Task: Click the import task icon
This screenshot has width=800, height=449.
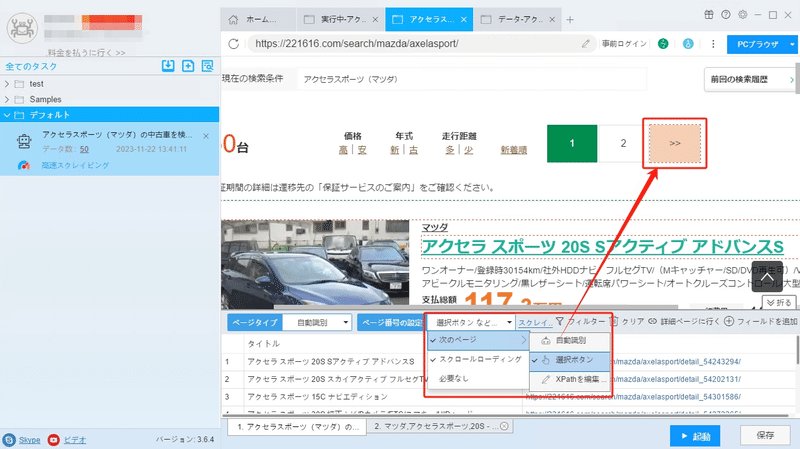Action: (168, 66)
